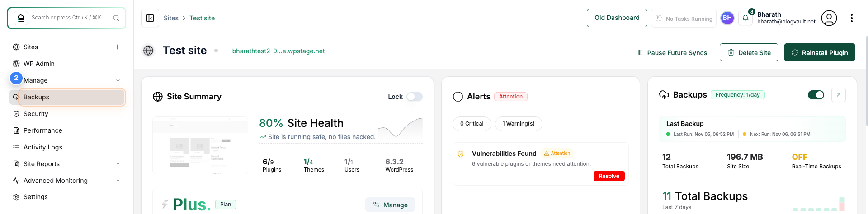
Task: Click the plus icon next to Sites
Action: (117, 47)
